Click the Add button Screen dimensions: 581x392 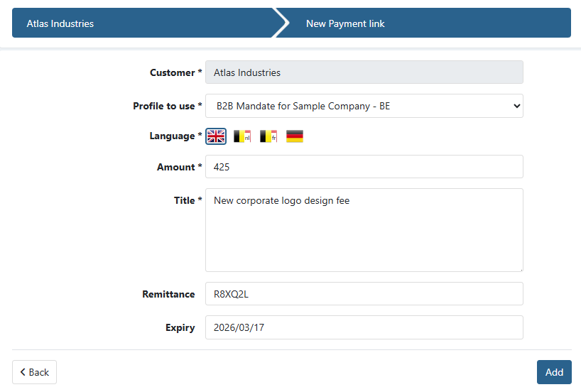tap(554, 372)
